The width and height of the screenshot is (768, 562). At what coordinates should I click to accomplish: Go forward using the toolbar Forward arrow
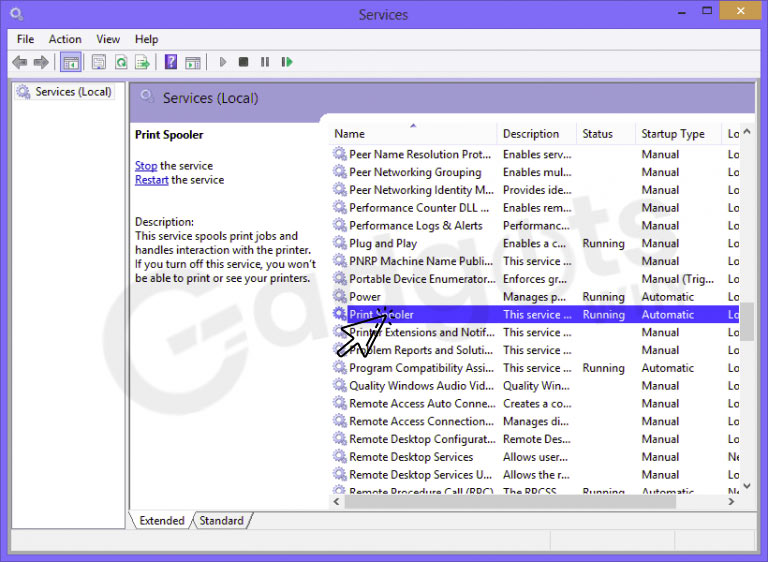tap(41, 62)
